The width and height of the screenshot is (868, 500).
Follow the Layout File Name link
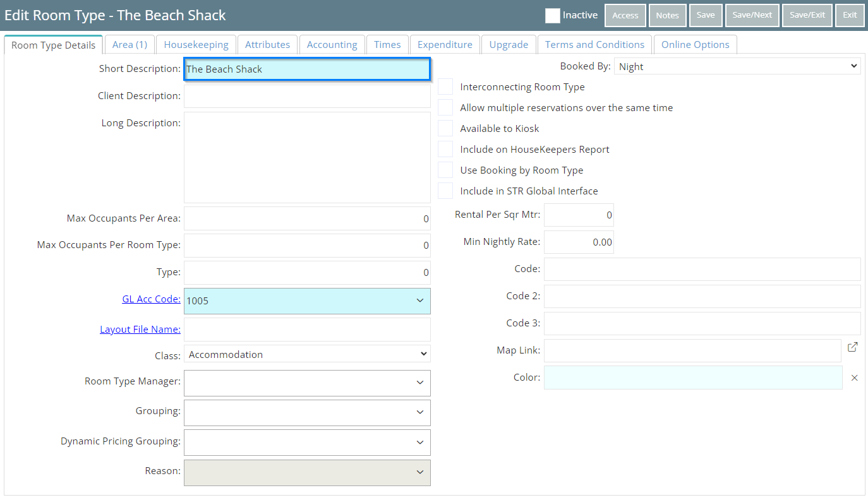[x=140, y=330]
